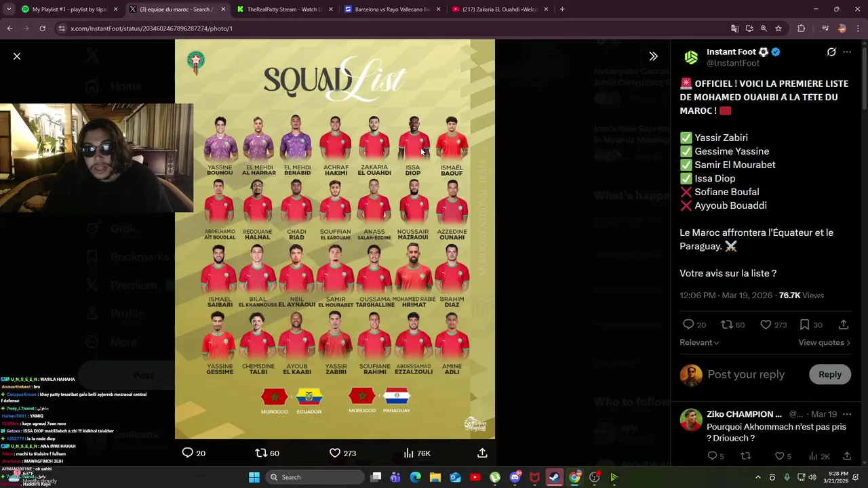Click the address bar URL
This screenshot has width=868, height=488.
click(x=151, y=28)
